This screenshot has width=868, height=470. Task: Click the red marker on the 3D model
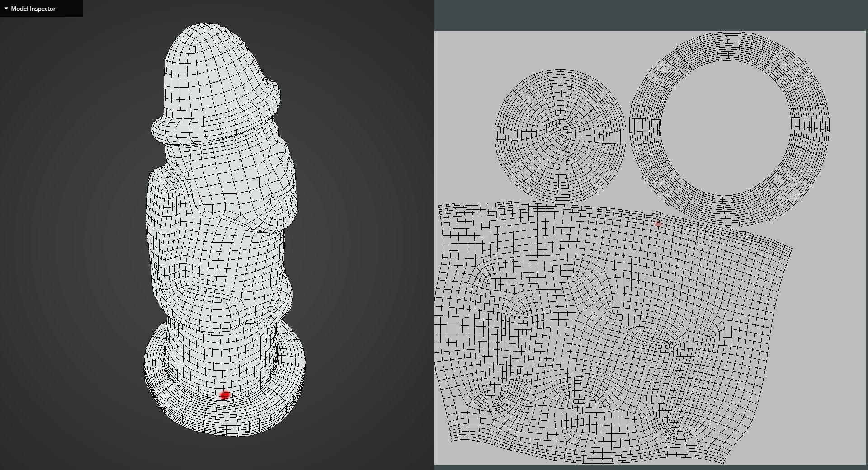[225, 395]
